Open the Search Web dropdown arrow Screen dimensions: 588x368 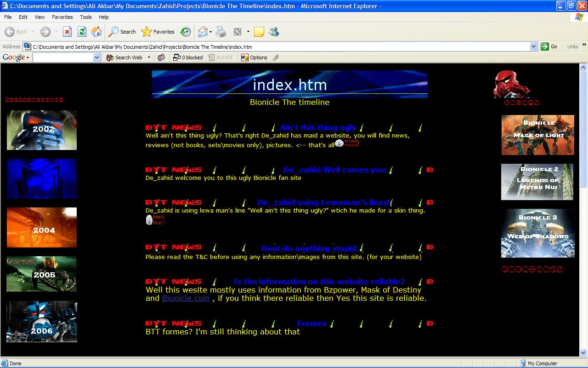pos(149,57)
